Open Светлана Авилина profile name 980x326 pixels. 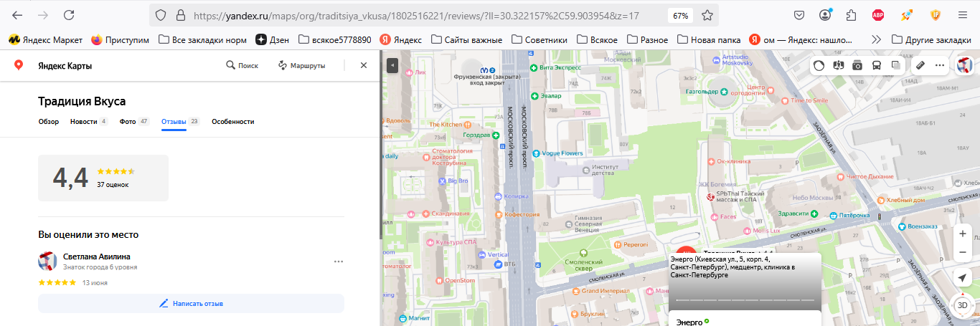pos(97,257)
